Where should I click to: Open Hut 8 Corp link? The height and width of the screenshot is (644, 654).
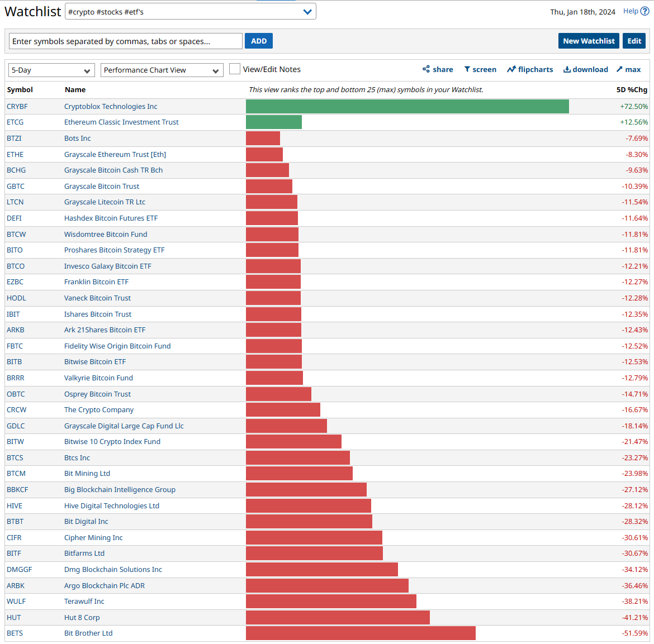tap(82, 618)
